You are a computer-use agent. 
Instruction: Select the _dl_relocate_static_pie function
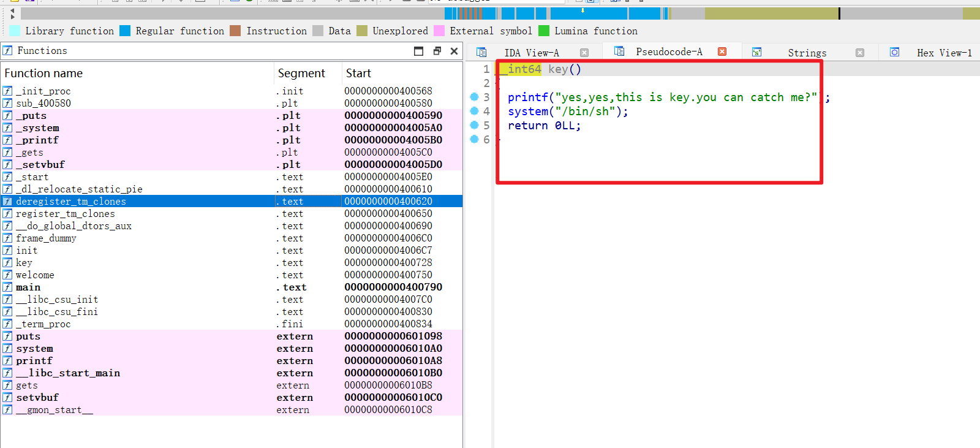(232, 189)
